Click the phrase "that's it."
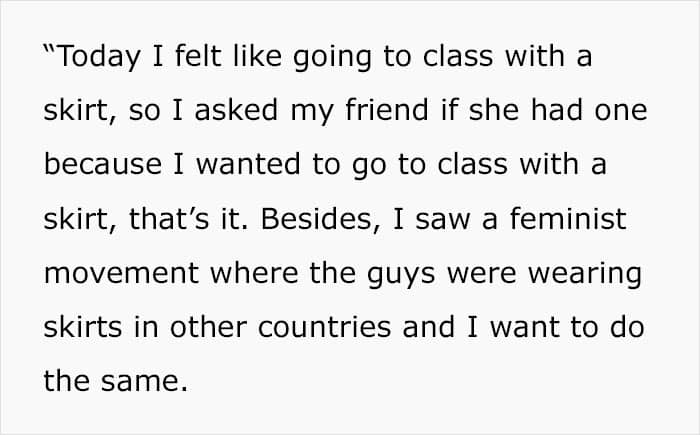 tap(188, 219)
